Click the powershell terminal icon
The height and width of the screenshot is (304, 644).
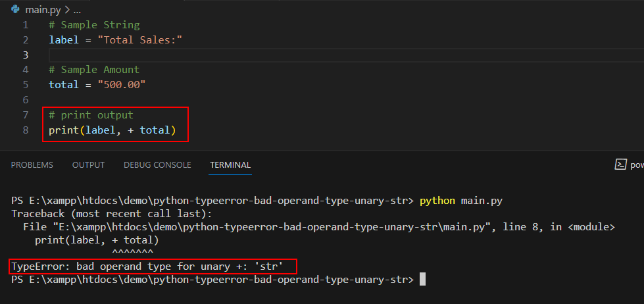click(620, 165)
